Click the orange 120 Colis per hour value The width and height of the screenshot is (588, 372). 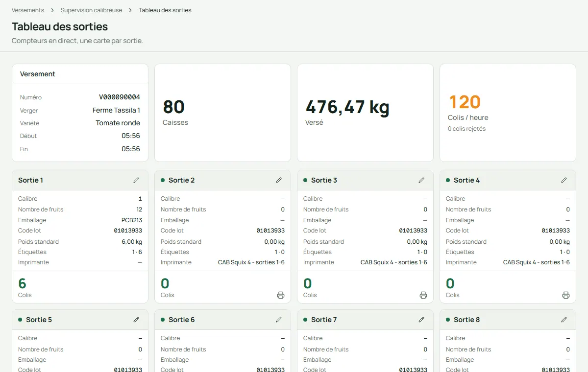point(465,102)
